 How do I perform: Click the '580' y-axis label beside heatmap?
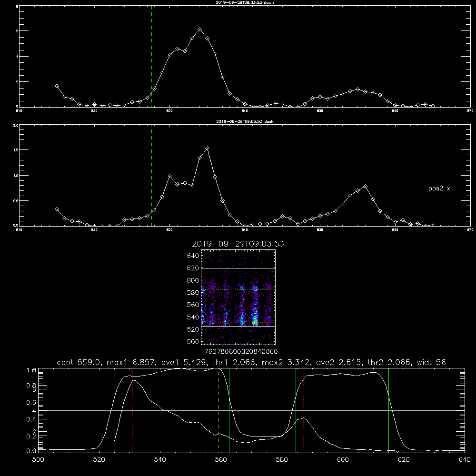coord(193,293)
